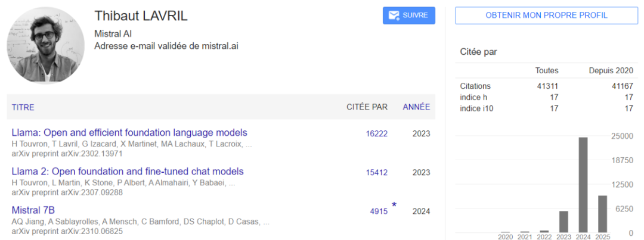Open the Mistral AI affiliation link
This screenshot has width=644, height=240.
pyautogui.click(x=112, y=33)
